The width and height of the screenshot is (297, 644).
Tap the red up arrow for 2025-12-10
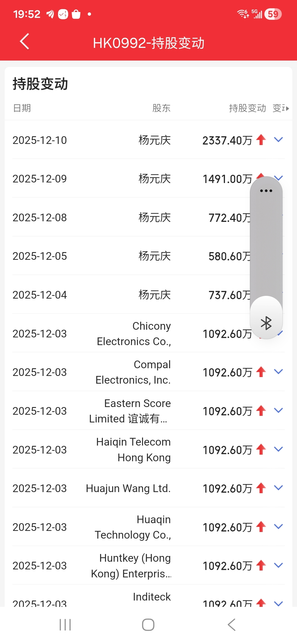(261, 140)
